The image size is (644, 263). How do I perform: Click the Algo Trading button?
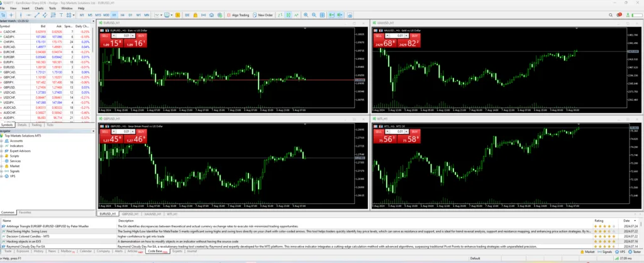240,14
